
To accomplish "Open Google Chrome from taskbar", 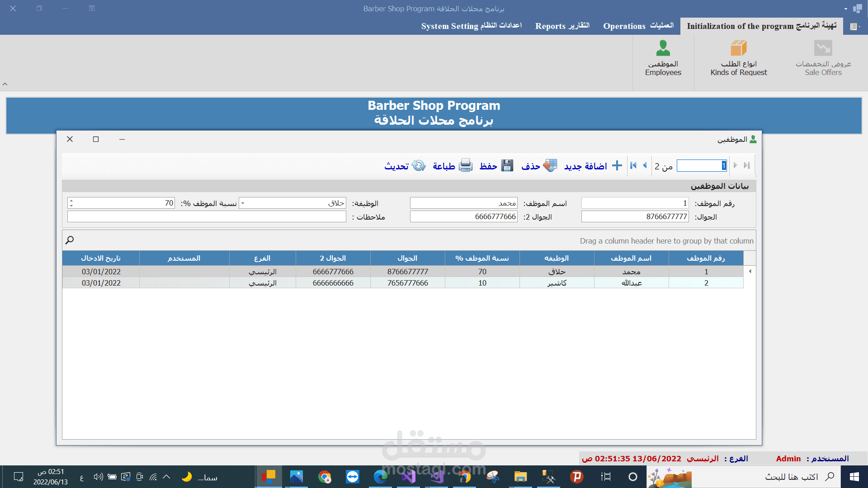I will (x=324, y=477).
